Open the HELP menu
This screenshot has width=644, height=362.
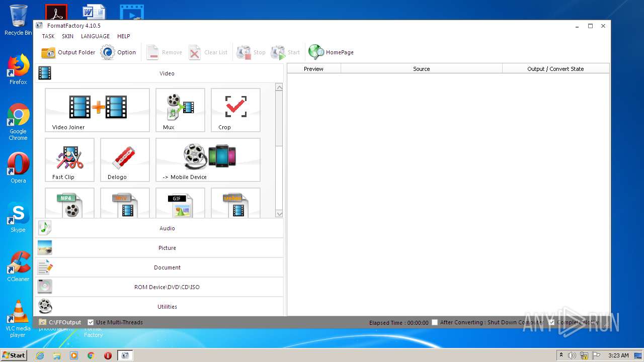click(x=123, y=36)
